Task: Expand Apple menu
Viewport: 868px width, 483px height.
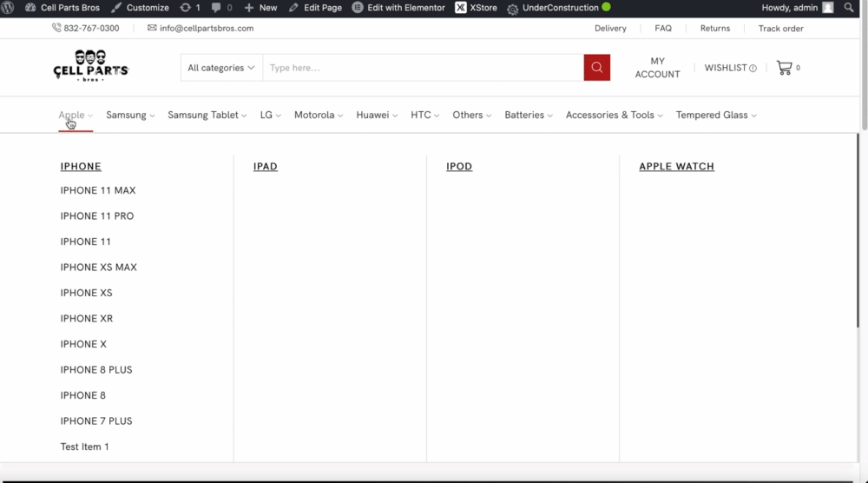Action: [76, 116]
